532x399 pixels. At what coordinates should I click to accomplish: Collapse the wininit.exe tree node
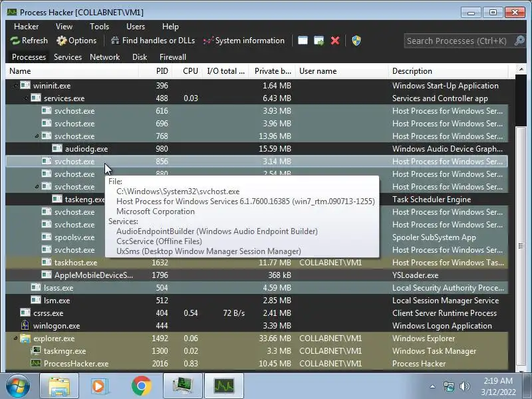15,86
